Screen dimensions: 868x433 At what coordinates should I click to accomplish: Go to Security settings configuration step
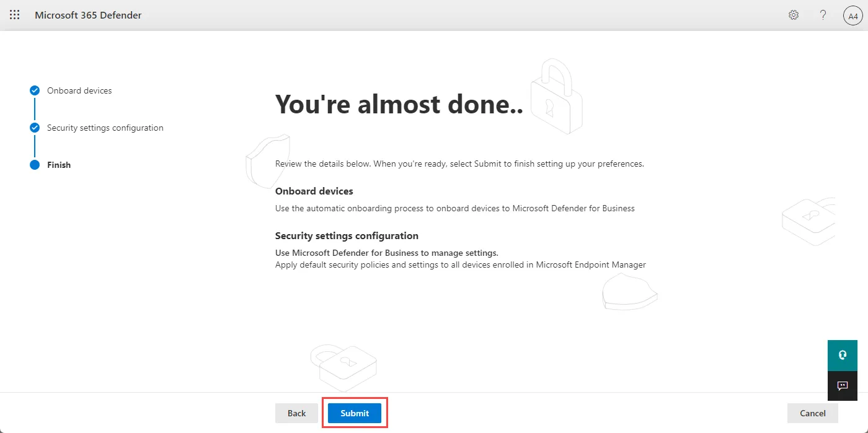coord(105,128)
